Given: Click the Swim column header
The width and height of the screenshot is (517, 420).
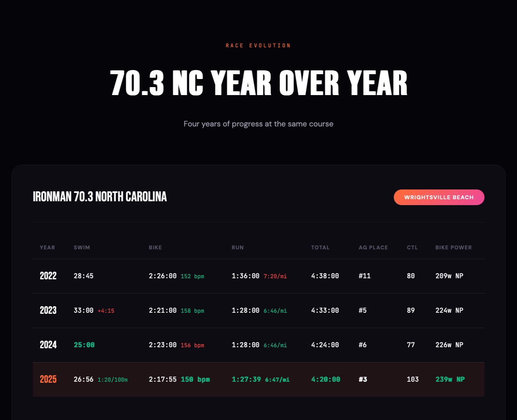Looking at the screenshot, I should click(82, 248).
